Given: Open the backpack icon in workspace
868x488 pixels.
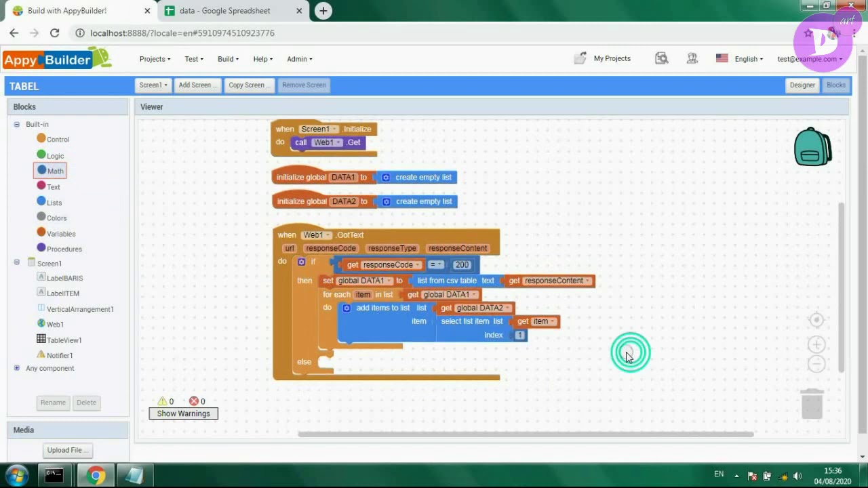Looking at the screenshot, I should click(x=812, y=147).
